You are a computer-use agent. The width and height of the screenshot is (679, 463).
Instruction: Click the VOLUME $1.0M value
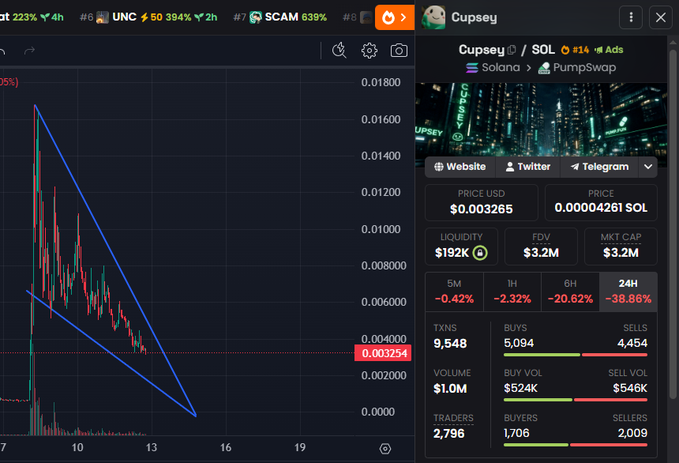tap(450, 389)
